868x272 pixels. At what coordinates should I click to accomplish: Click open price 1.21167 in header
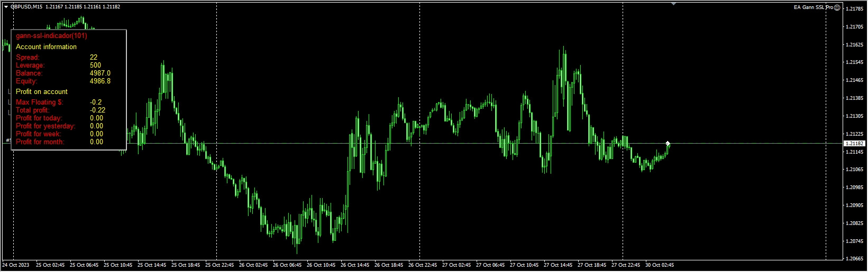54,7
